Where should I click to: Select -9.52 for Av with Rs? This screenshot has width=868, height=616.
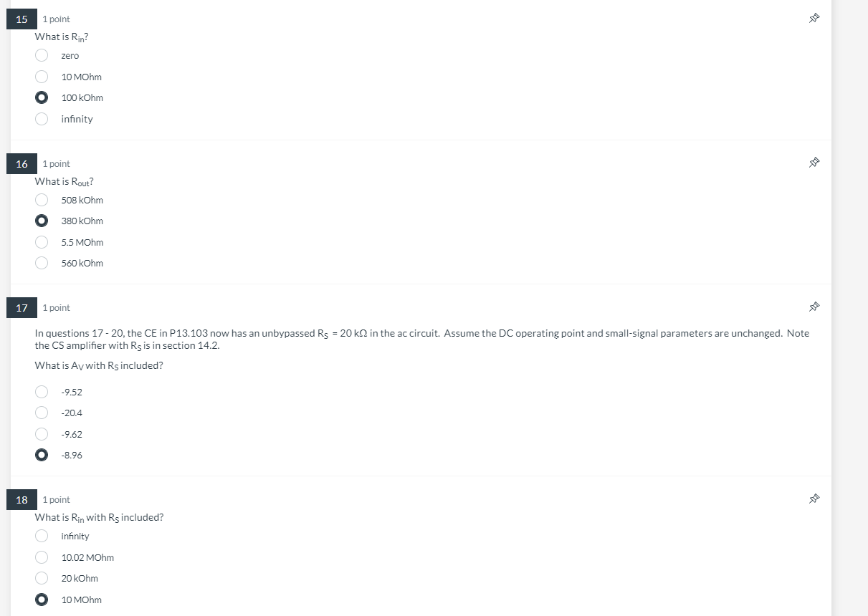42,392
